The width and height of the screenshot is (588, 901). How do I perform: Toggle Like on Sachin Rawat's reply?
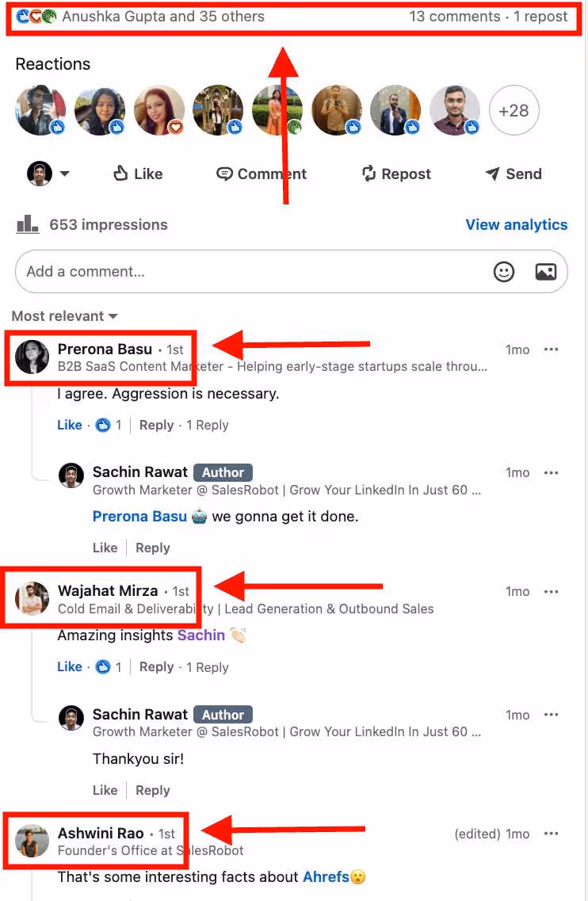[105, 548]
